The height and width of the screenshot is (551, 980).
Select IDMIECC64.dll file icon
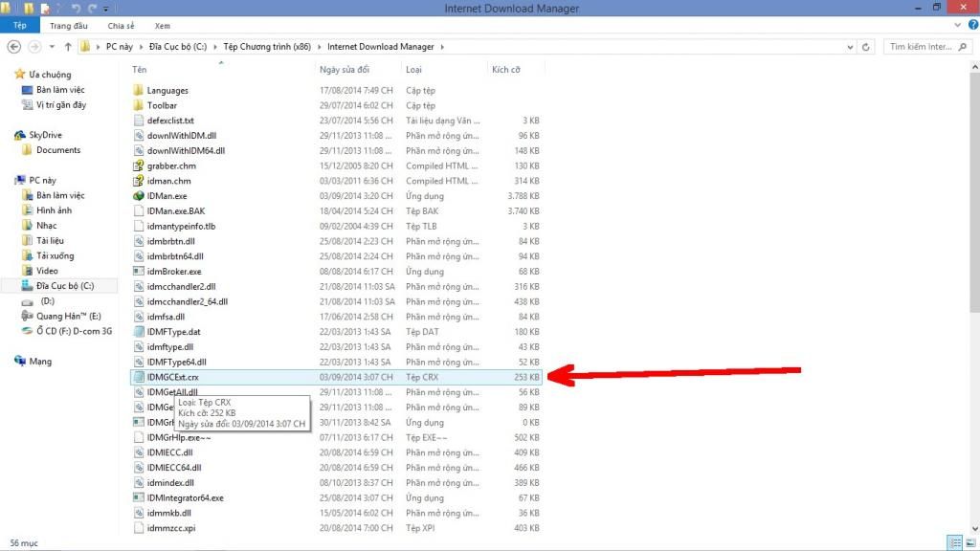[139, 467]
